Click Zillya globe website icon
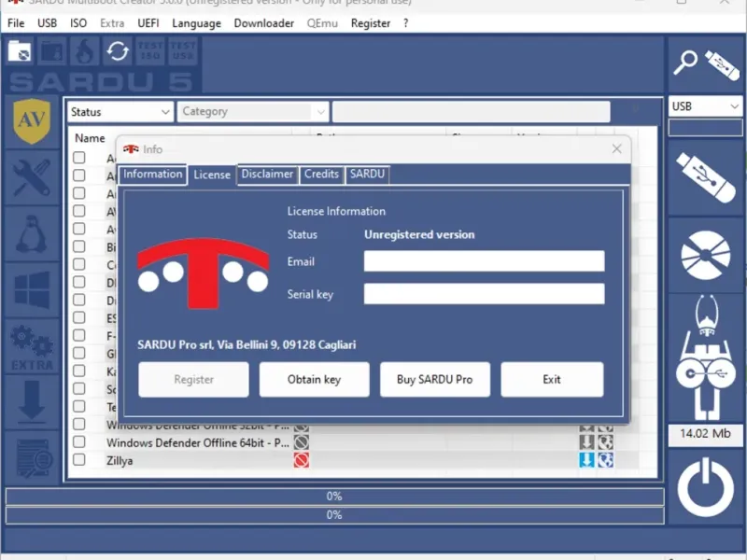Screen dimensions: 747x560 605,460
